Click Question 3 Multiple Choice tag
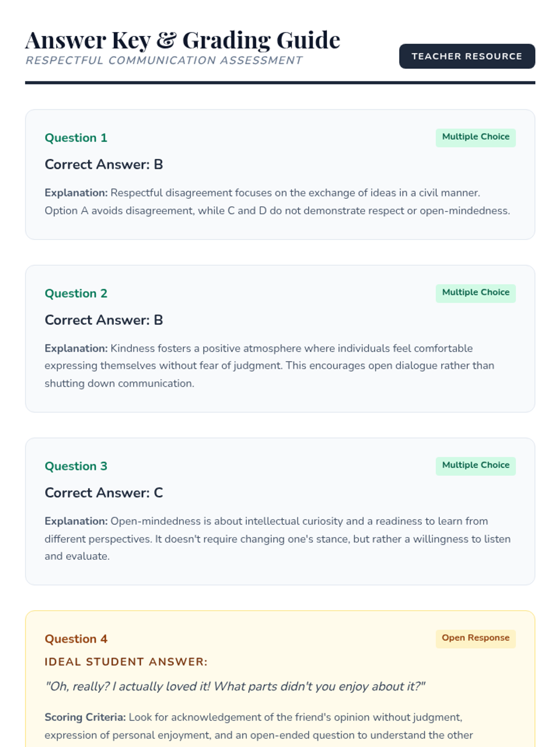This screenshot has height=747, width=560. tap(476, 465)
